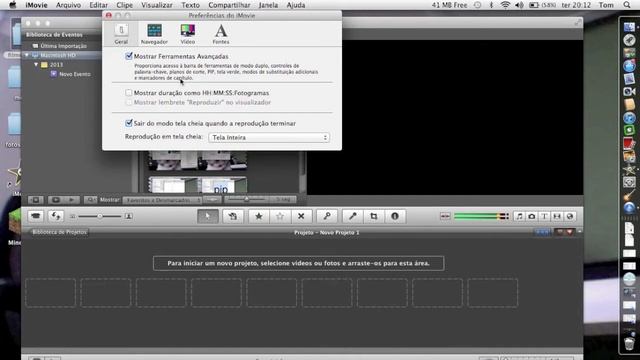Open the photo browser camera icon
640x360 pixels.
pos(532,216)
